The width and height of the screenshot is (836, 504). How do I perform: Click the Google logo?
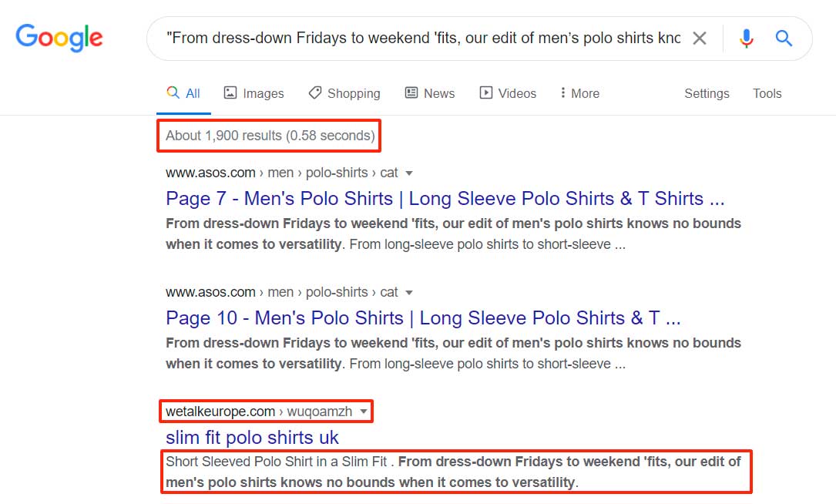tap(59, 38)
